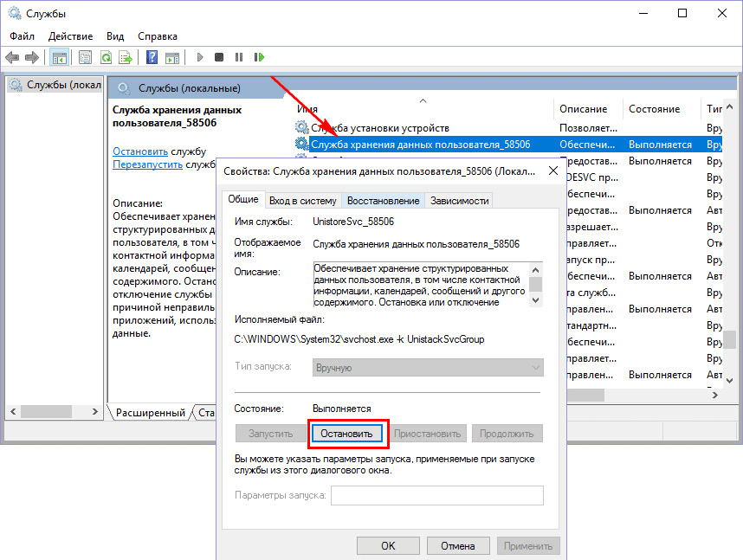The height and width of the screenshot is (560, 743).
Task: Open Help via the blue question mark icon
Action: pos(152,57)
